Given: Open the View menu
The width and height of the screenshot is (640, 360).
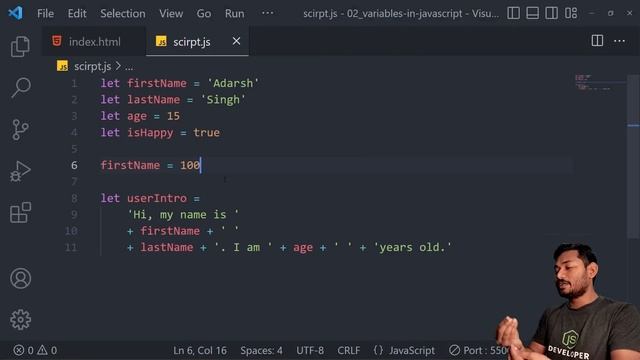Looking at the screenshot, I should click(171, 13).
